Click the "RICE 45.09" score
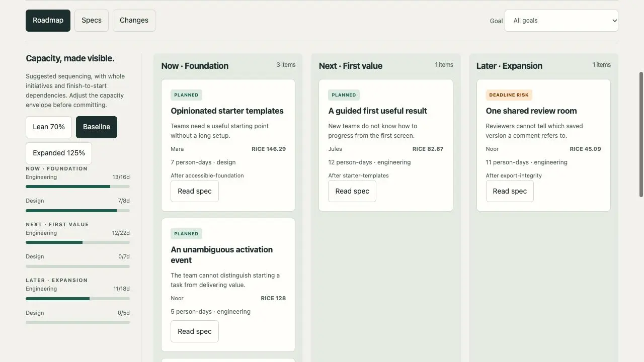Viewport: 644px width, 362px height. coord(585,149)
